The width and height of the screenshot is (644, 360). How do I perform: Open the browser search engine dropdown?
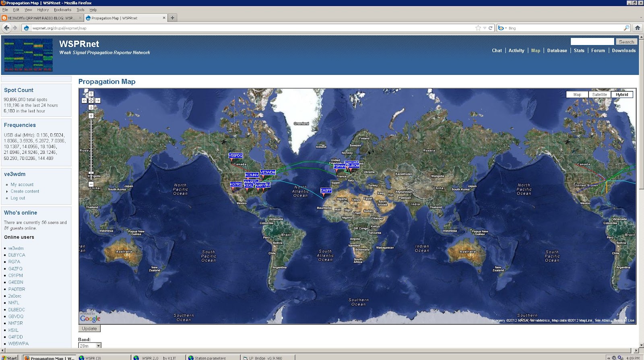click(502, 28)
